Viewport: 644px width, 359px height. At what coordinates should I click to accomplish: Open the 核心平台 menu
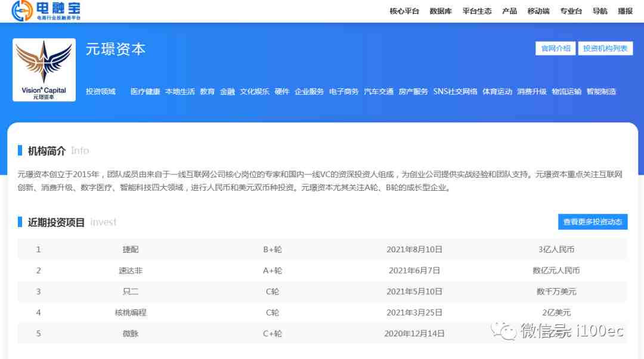404,11
